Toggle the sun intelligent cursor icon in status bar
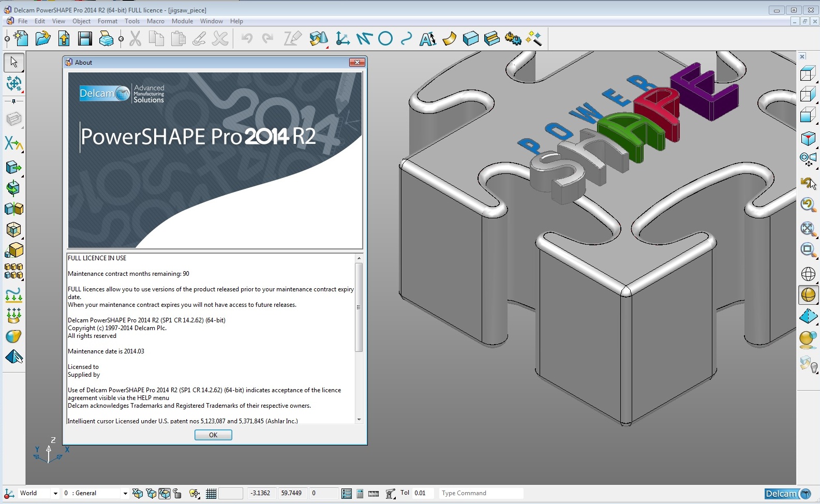 [195, 493]
